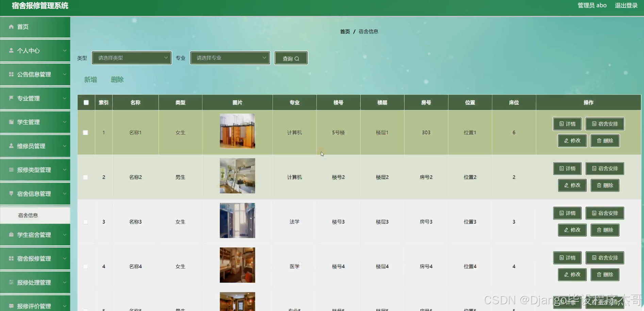Open the 学生宿舍管理 menu
Screen dimensions: 644x311
tap(35, 235)
